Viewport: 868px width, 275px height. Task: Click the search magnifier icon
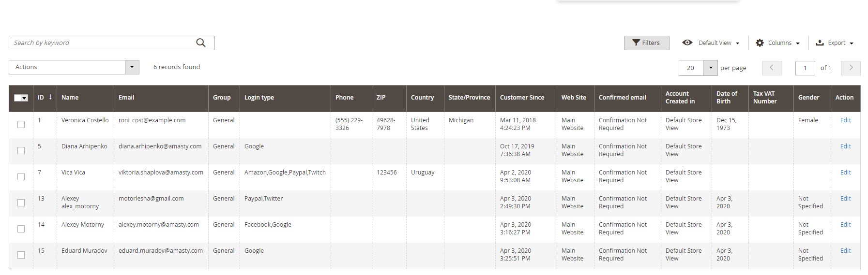point(201,43)
